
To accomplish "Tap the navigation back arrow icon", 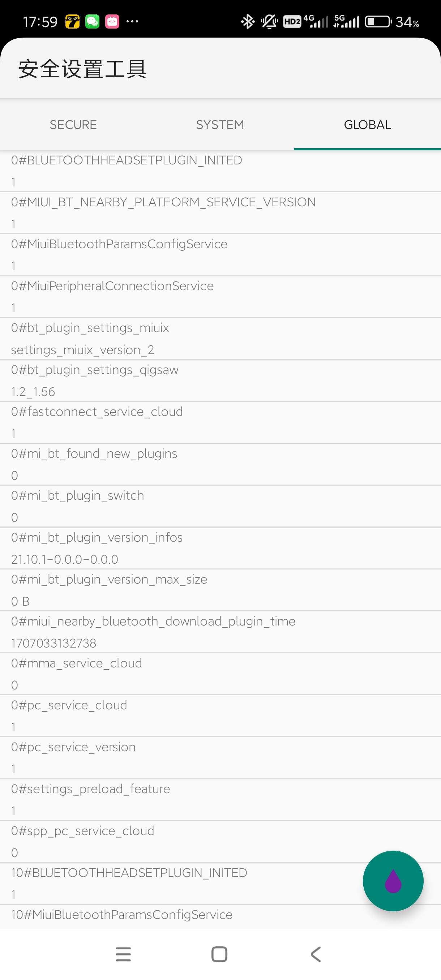I will click(x=316, y=954).
